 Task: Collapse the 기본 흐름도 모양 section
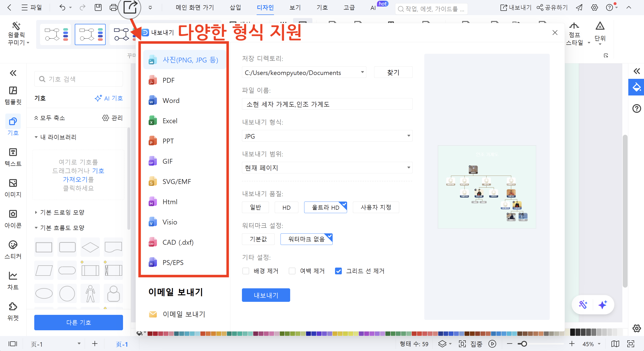coord(36,228)
